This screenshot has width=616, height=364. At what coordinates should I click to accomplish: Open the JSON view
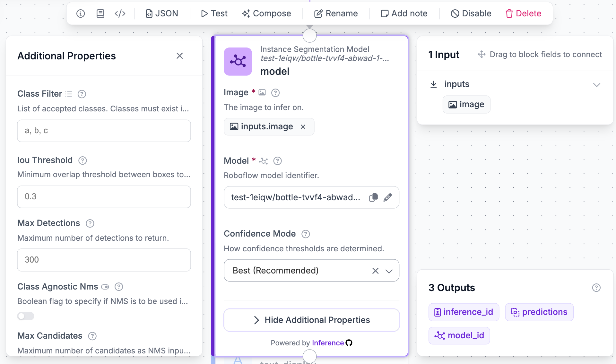coord(162,13)
